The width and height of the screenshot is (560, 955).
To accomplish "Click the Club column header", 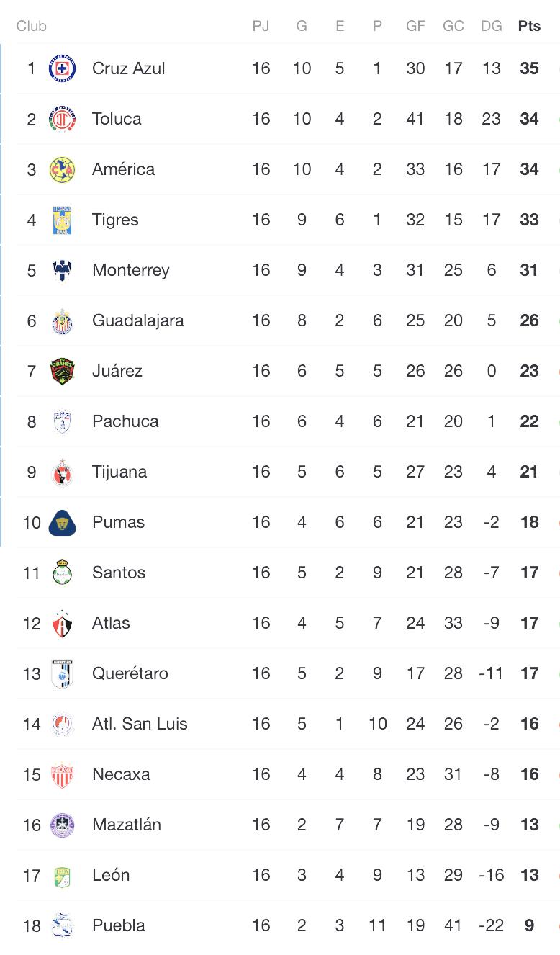I will pyautogui.click(x=32, y=26).
